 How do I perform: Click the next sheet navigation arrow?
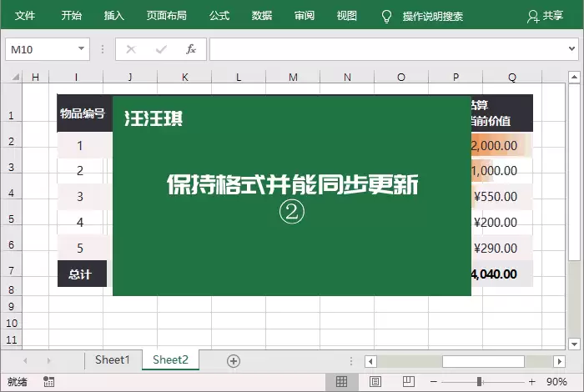click(x=48, y=360)
